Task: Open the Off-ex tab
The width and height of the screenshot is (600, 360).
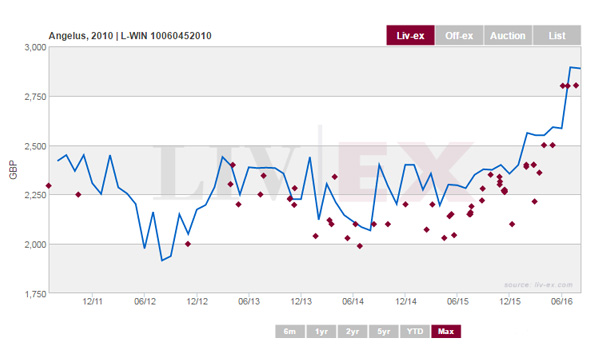Action: [x=459, y=36]
